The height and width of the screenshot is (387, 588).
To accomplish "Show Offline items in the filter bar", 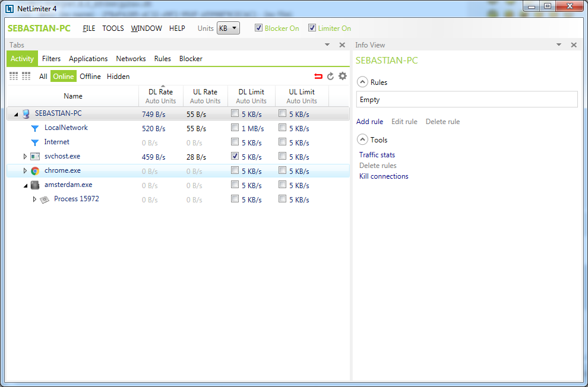I will point(90,76).
